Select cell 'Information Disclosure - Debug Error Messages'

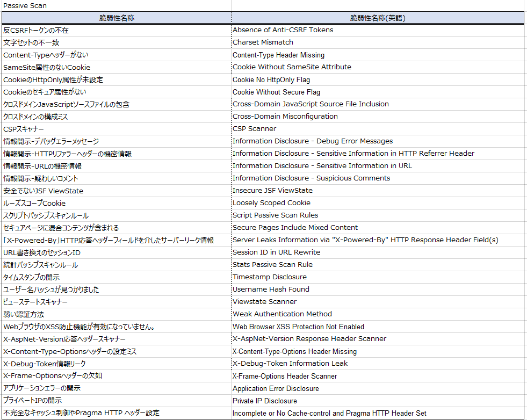pos(378,141)
